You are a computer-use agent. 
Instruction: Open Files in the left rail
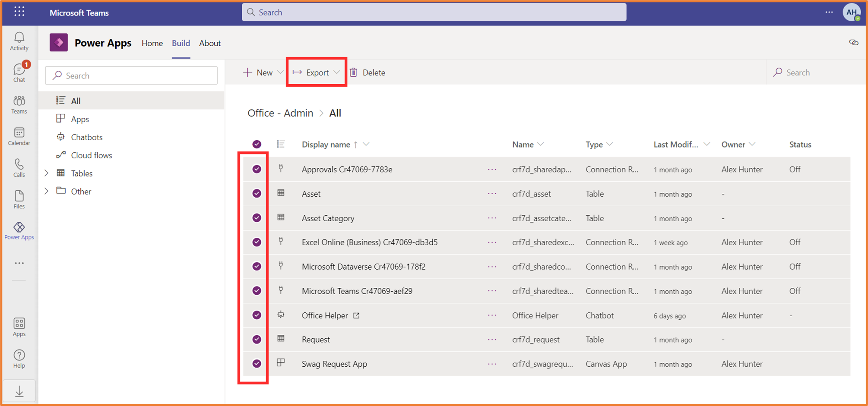19,199
